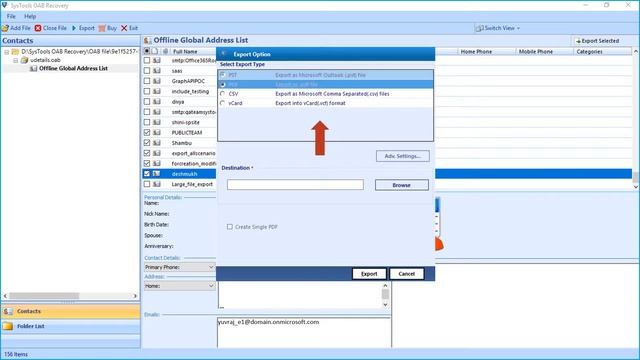Select the PST export type radio button
This screenshot has width=640, height=360.
click(x=223, y=75)
